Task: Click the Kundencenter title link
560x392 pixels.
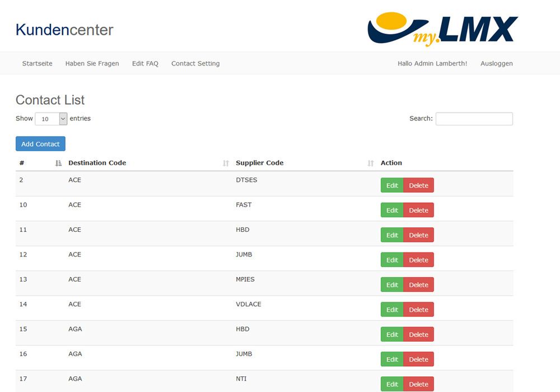Action: pyautogui.click(x=64, y=30)
